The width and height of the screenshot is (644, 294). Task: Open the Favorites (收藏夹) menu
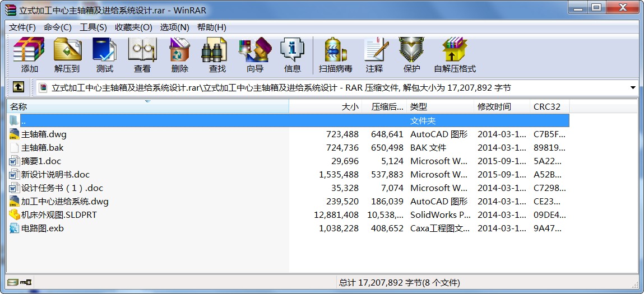(x=133, y=27)
